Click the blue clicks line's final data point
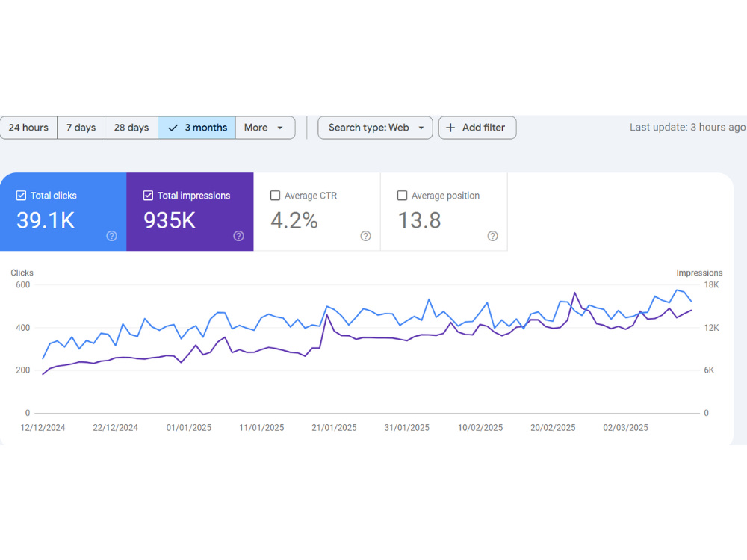The image size is (747, 560). point(691,301)
